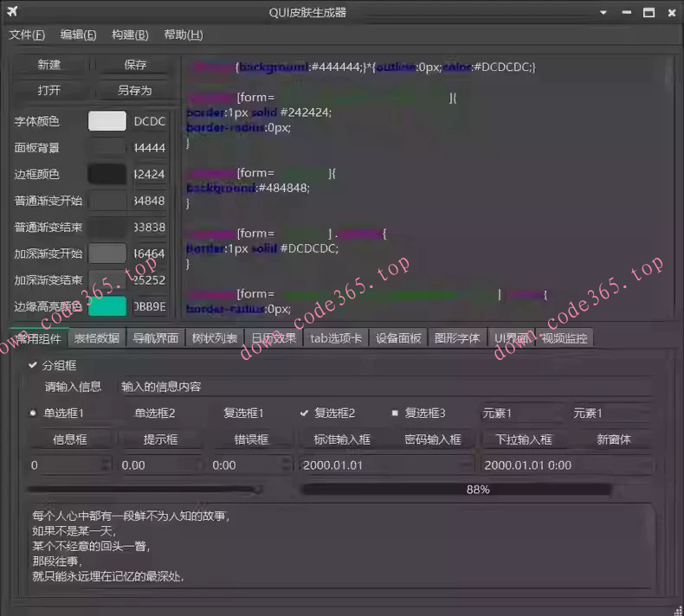Pick the 加深渐变开始 color swatch
Screen dimensions: 684x616
click(x=107, y=253)
